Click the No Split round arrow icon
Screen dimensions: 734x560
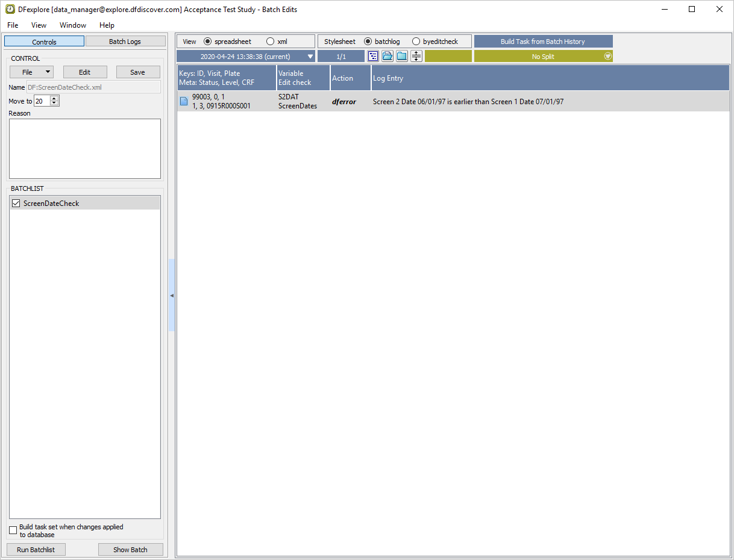point(607,56)
